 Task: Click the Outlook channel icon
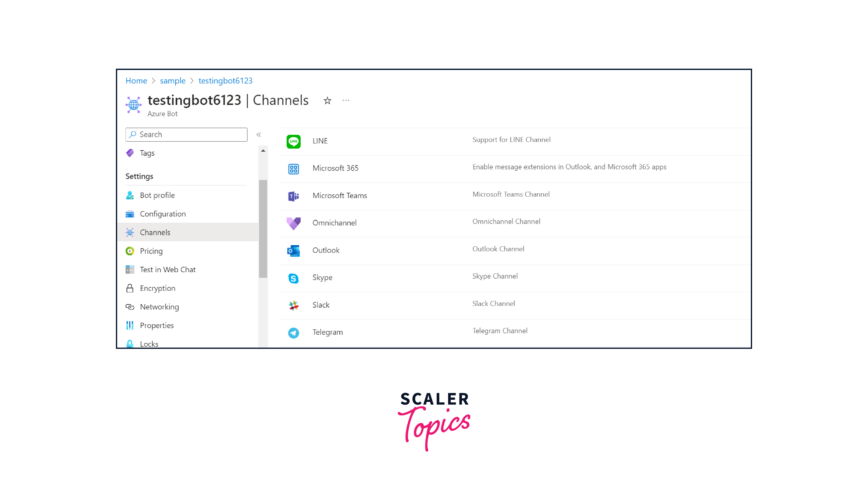click(x=294, y=250)
